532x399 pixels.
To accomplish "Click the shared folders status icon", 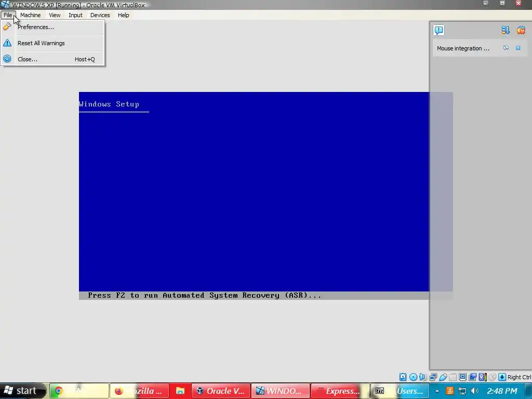I will pos(453,377).
